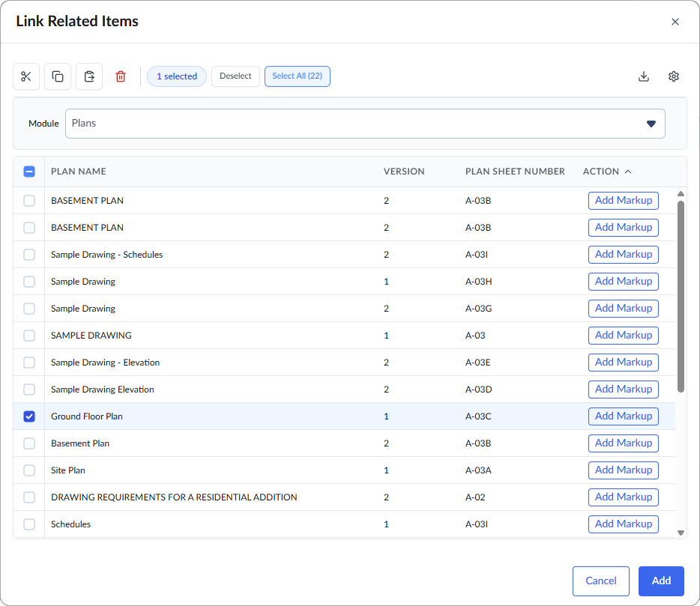
Task: Check the DRAWING REQUIREMENTS row checkbox
Action: (29, 497)
